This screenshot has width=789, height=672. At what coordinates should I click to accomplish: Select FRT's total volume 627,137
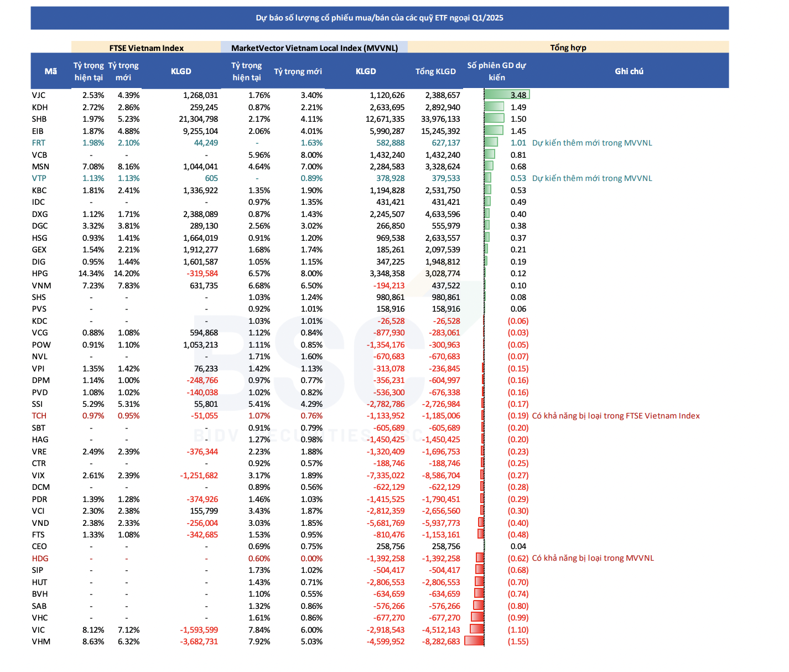click(x=446, y=143)
